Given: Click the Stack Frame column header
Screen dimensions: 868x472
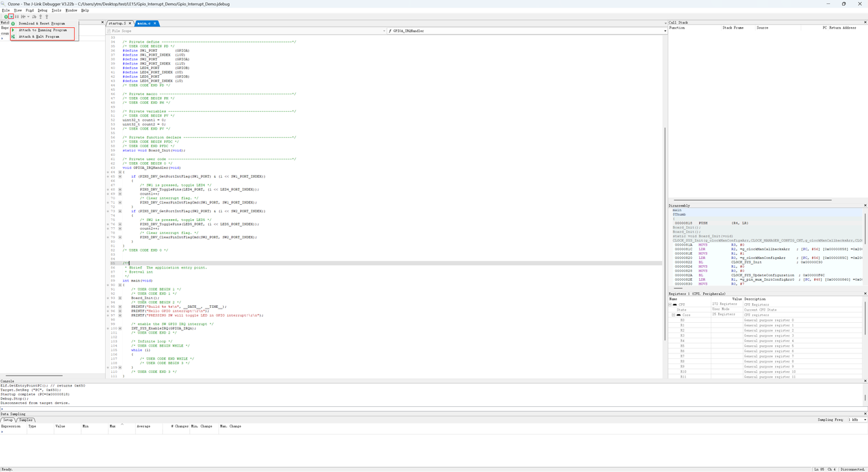Looking at the screenshot, I should point(738,28).
